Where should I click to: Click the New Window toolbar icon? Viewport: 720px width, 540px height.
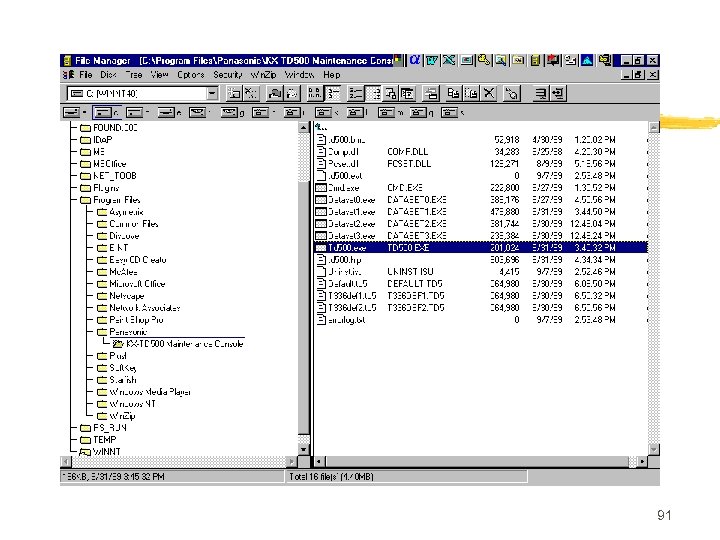pyautogui.click(x=431, y=94)
